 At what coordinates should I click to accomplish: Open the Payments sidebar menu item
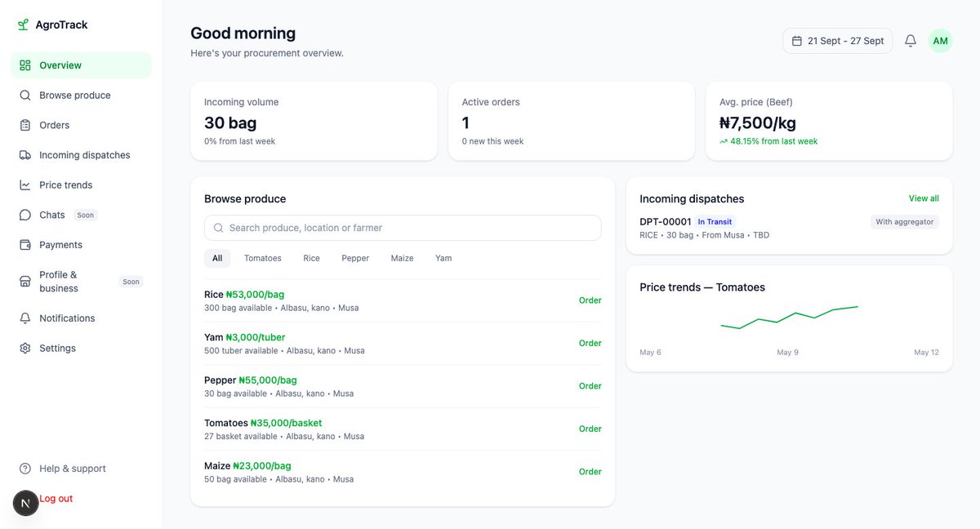(81, 245)
